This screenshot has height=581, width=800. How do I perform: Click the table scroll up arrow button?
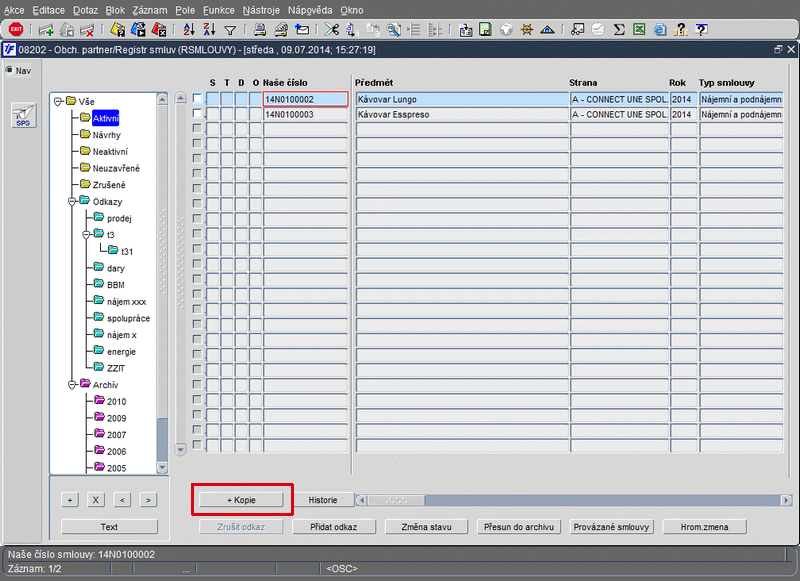181,98
